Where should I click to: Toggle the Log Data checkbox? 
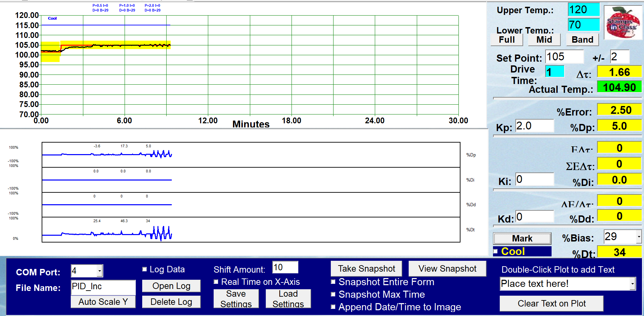tap(145, 269)
